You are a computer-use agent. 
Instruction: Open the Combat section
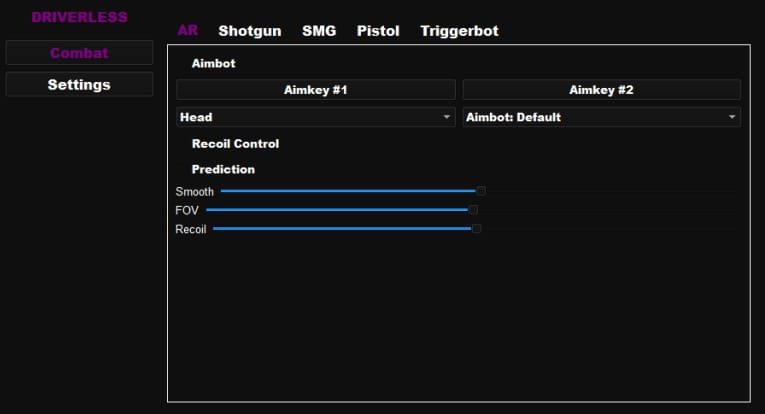[79, 53]
